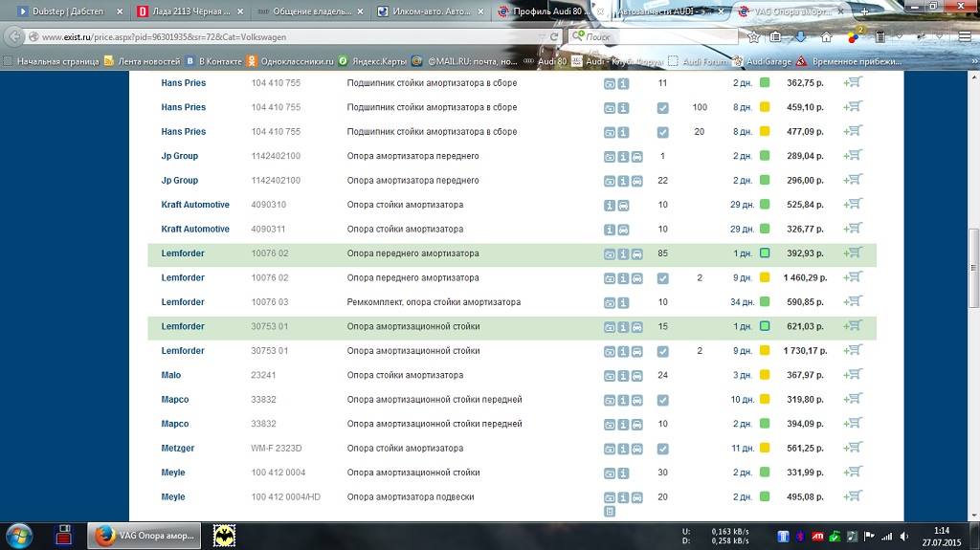
Task: Switch to the Автозапчасти AUDI tab
Action: point(669,11)
